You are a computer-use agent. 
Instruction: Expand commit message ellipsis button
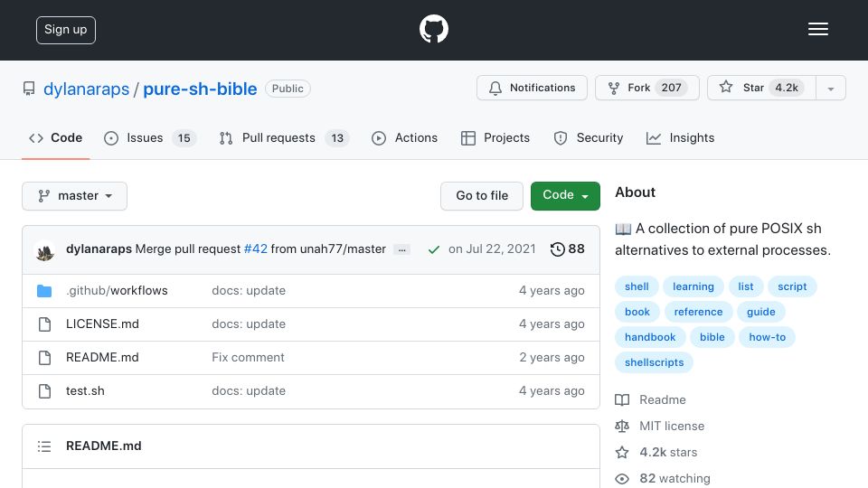click(x=401, y=250)
